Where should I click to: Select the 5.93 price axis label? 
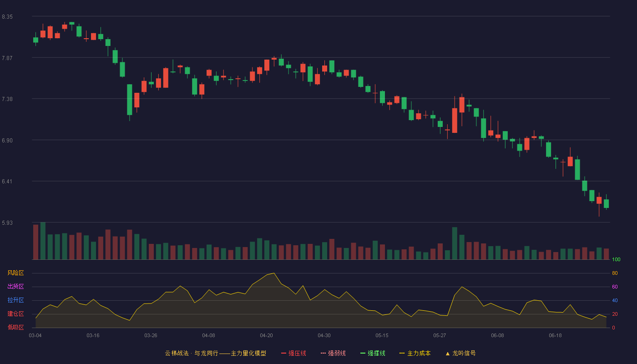click(x=7, y=223)
